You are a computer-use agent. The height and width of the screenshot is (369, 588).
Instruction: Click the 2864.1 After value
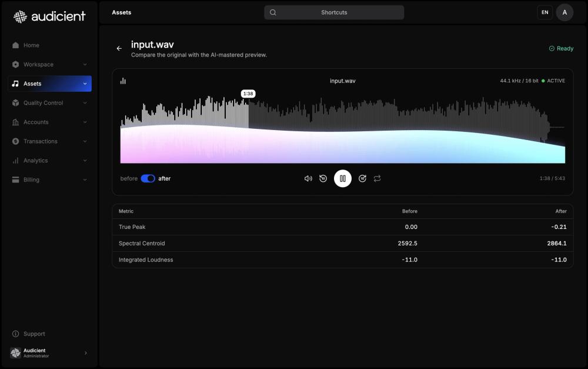point(557,243)
